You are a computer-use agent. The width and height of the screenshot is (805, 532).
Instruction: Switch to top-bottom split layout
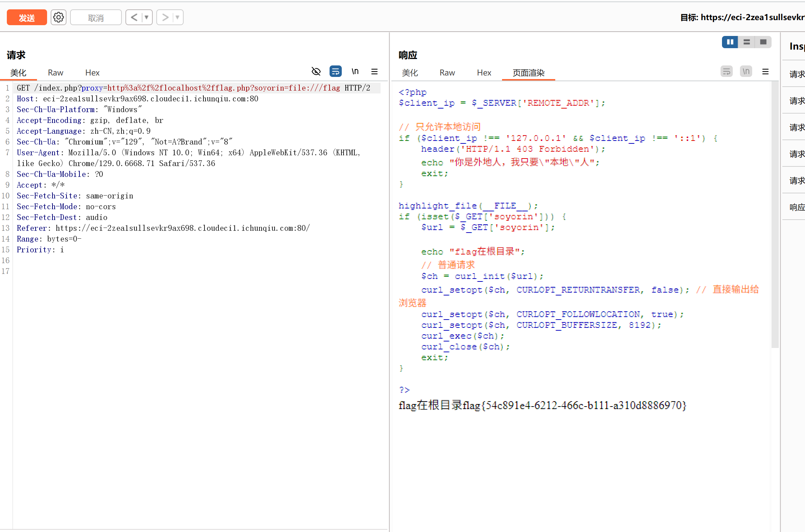coord(746,42)
